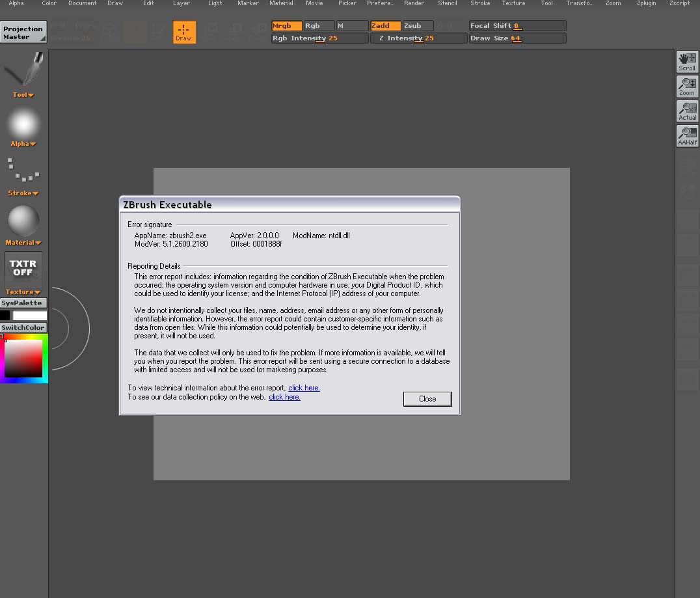
Task: Open the Tool menu in menu bar
Action: (x=547, y=3)
